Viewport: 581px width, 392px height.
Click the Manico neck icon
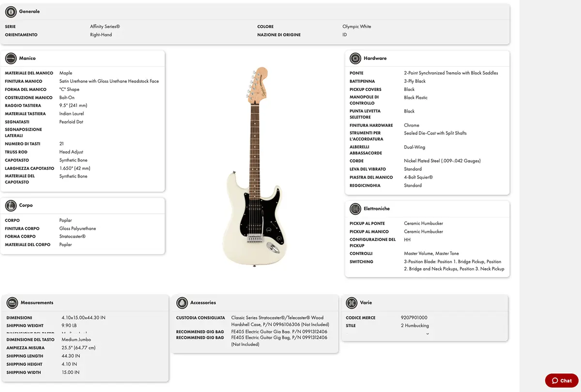click(11, 59)
